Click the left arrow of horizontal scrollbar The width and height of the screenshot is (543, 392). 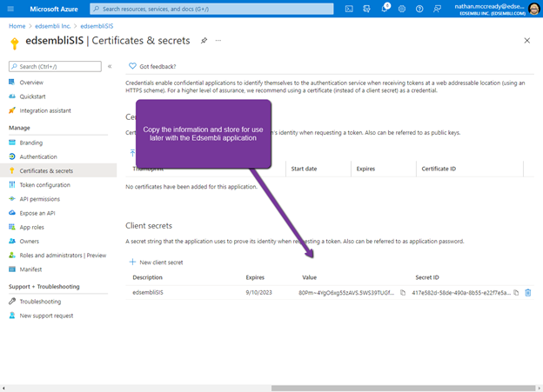(x=3, y=389)
